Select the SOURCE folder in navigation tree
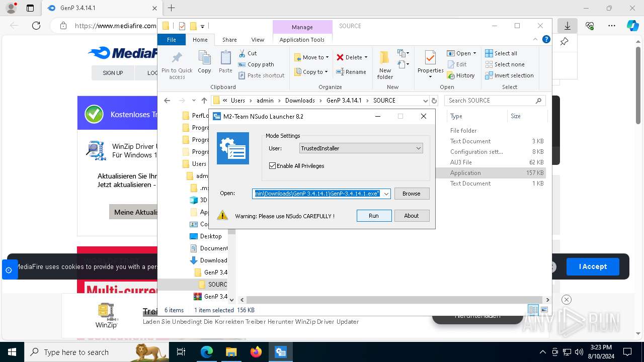This screenshot has height=362, width=644. click(x=213, y=285)
